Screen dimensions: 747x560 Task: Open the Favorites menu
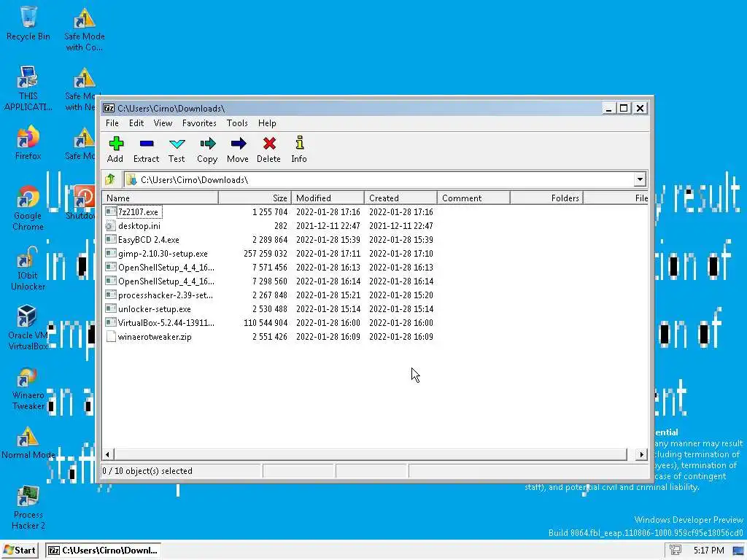[199, 122]
